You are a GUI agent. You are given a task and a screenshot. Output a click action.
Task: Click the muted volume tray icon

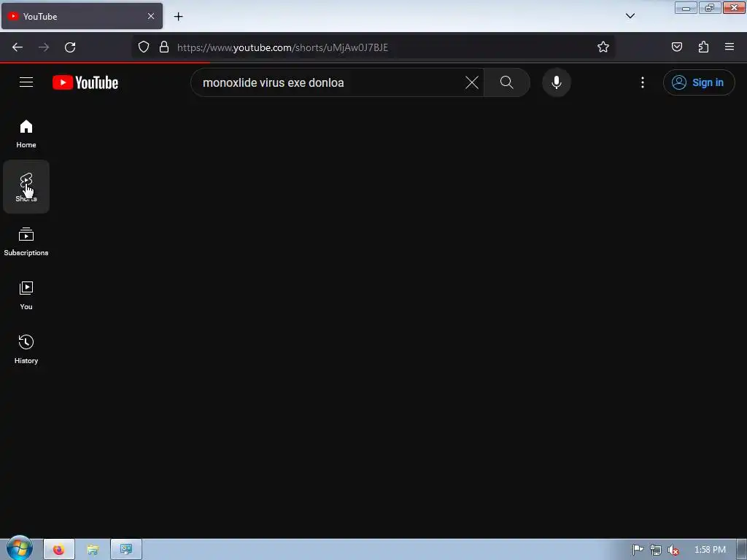[x=673, y=550]
